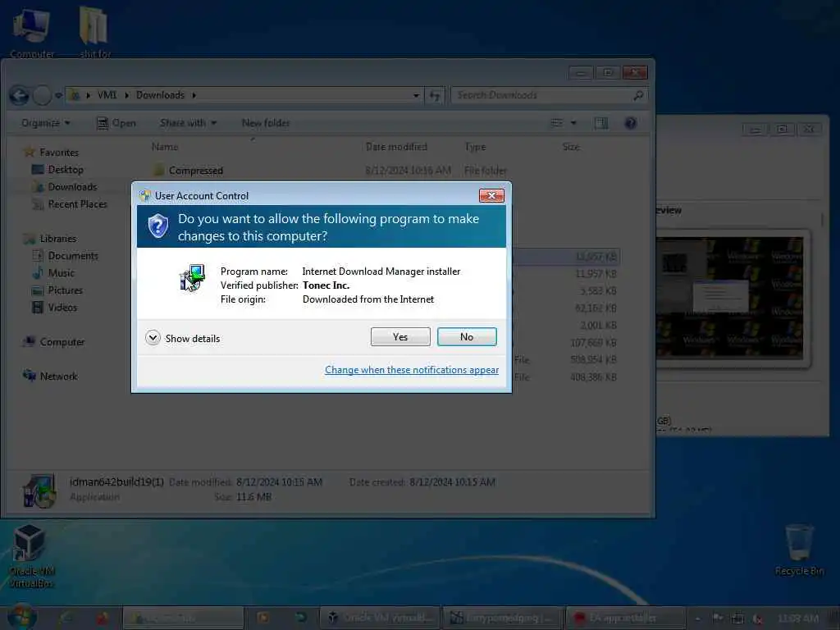Click the Explorer Back navigation button
840x630 pixels.
click(20, 96)
